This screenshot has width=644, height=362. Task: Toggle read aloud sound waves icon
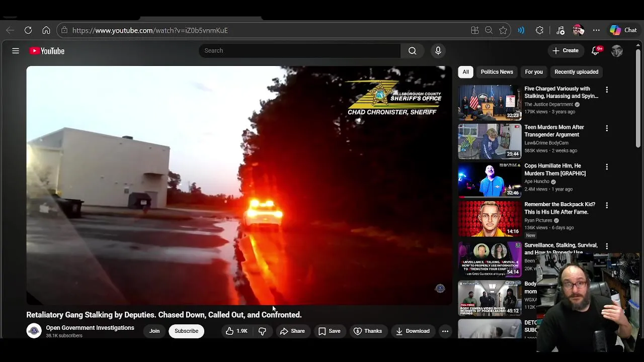[521, 30]
